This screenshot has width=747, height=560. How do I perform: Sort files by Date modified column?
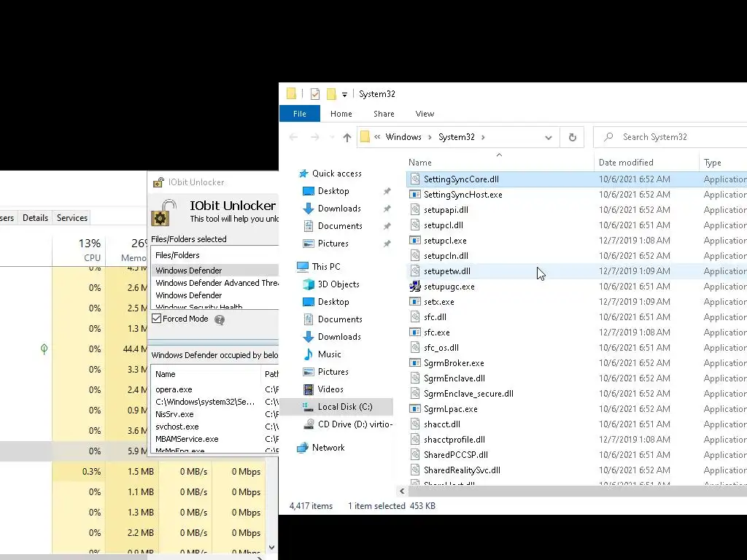(x=626, y=163)
